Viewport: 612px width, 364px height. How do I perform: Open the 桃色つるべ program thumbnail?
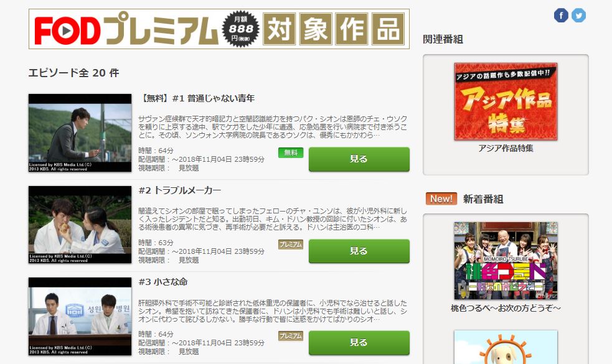[506, 261]
